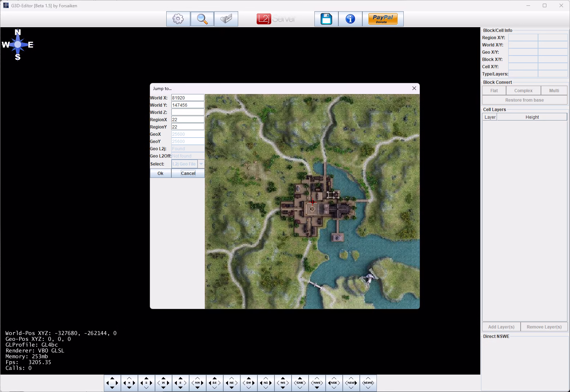
Task: Open the settings gear in the toolbar
Action: (x=178, y=19)
